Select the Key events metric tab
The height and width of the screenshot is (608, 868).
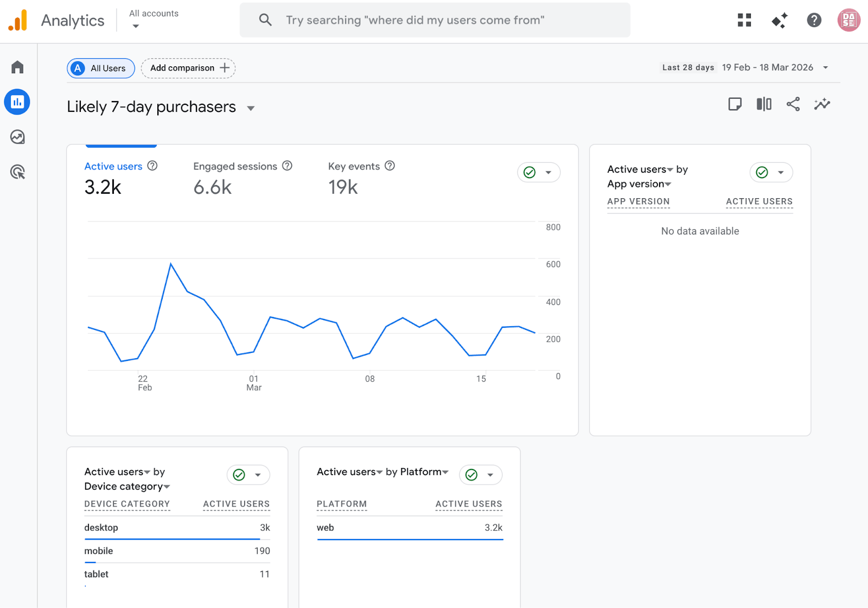coord(354,167)
